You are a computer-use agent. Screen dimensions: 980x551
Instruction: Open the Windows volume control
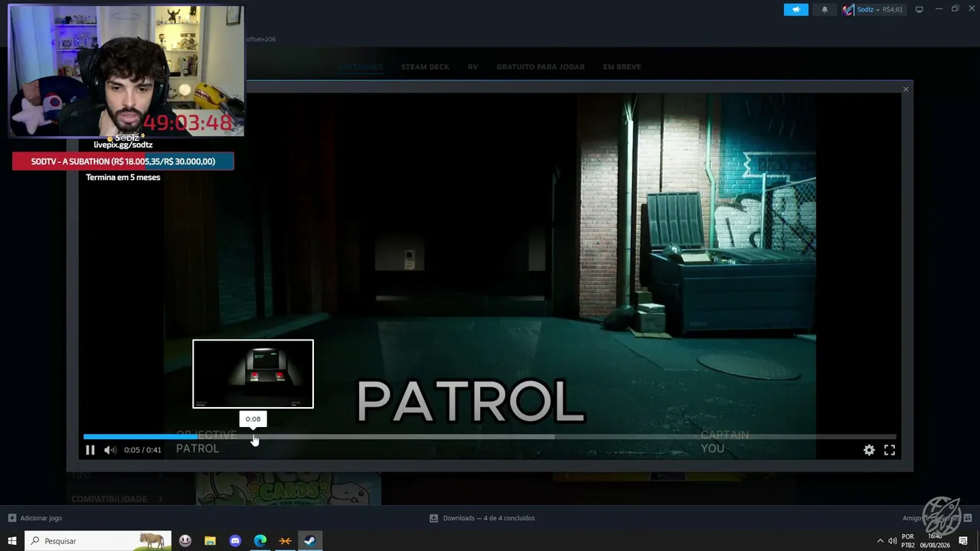pos(892,541)
